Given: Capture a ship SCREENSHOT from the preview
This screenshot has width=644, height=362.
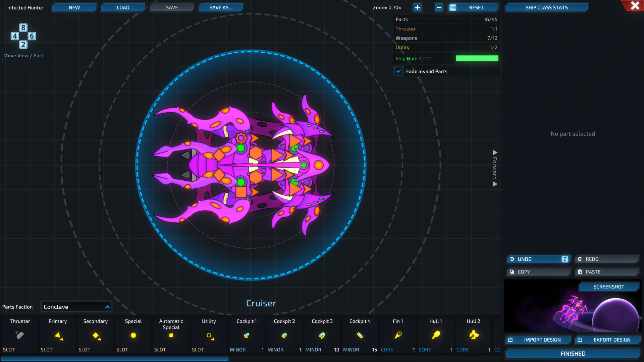Looking at the screenshot, I should point(609,287).
